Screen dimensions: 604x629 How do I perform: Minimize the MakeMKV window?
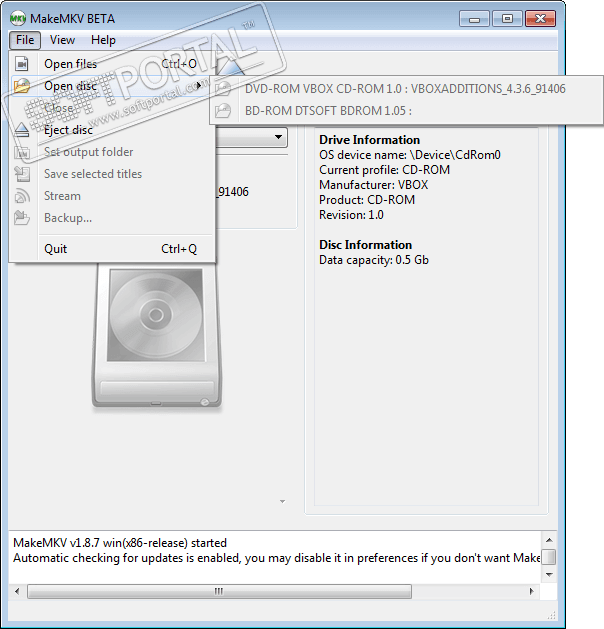[x=474, y=19]
